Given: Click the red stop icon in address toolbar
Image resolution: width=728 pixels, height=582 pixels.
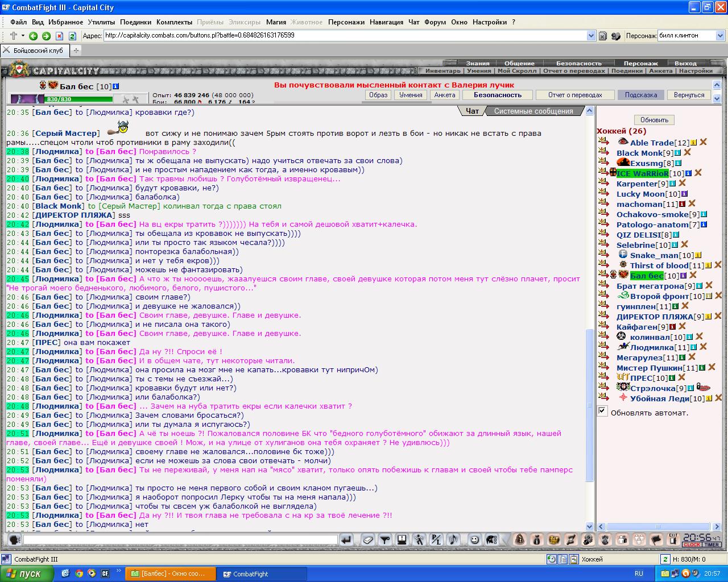Looking at the screenshot, I should click(59, 36).
